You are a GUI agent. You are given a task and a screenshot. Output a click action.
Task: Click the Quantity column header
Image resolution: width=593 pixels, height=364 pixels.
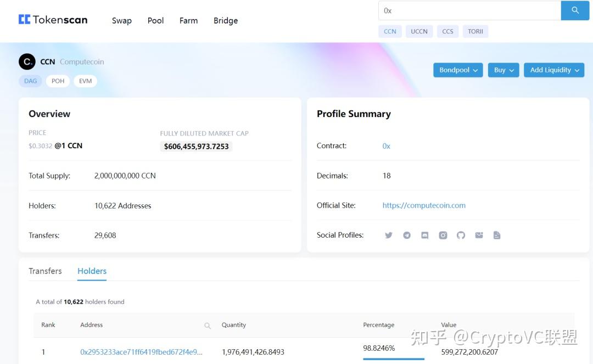(x=234, y=324)
